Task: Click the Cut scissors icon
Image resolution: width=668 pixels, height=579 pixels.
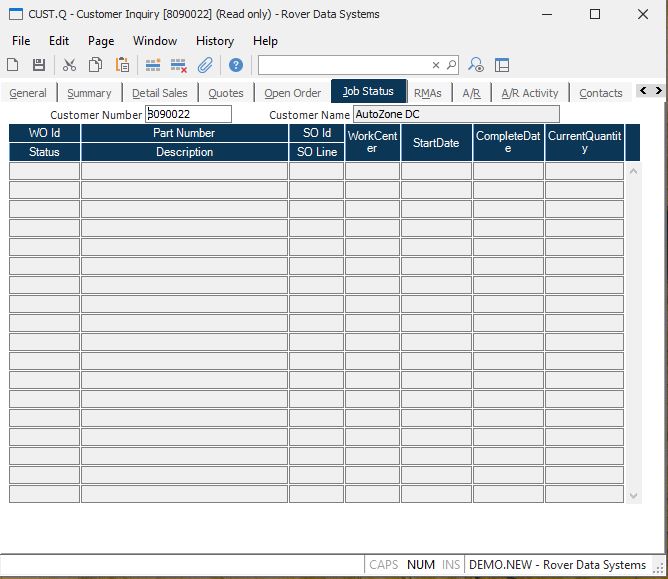Action: [x=69, y=65]
